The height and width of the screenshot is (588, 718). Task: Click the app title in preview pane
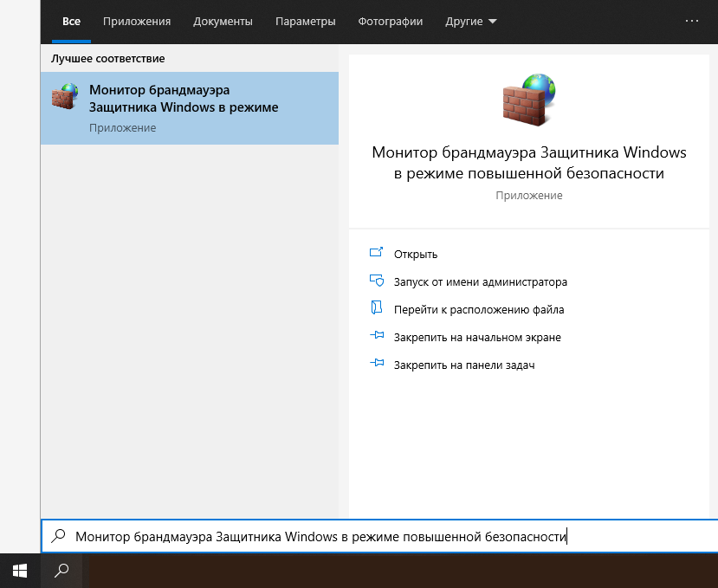point(529,163)
